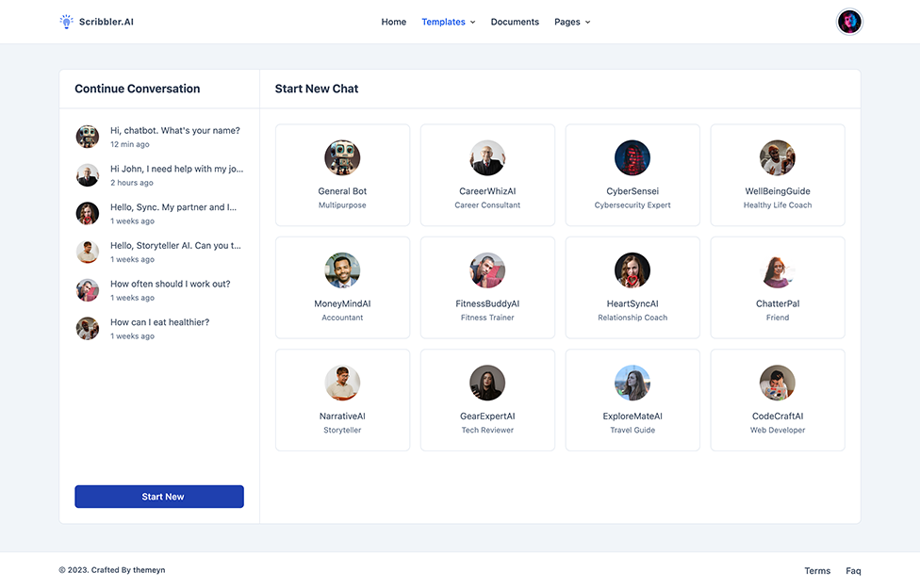Open the Documents menu item
920x588 pixels.
point(515,22)
